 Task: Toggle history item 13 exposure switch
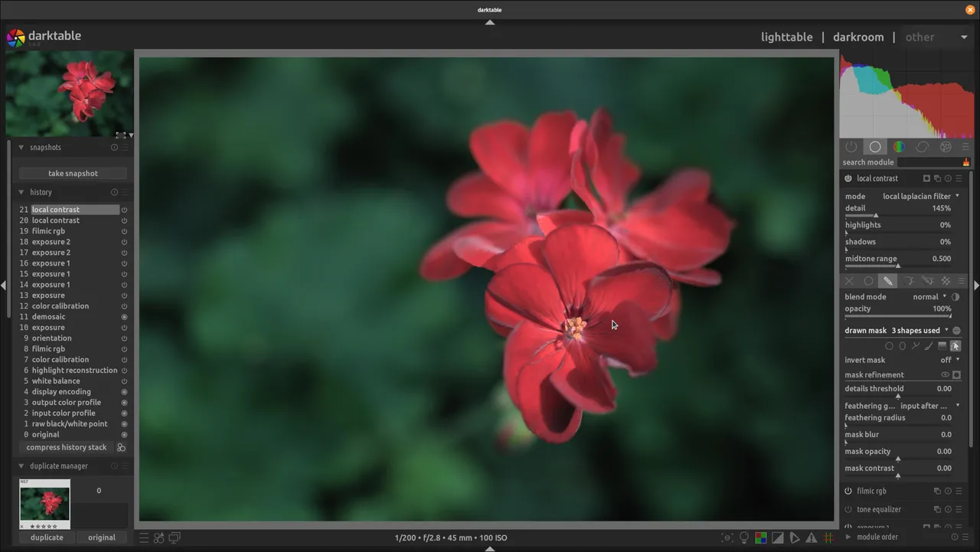(124, 296)
